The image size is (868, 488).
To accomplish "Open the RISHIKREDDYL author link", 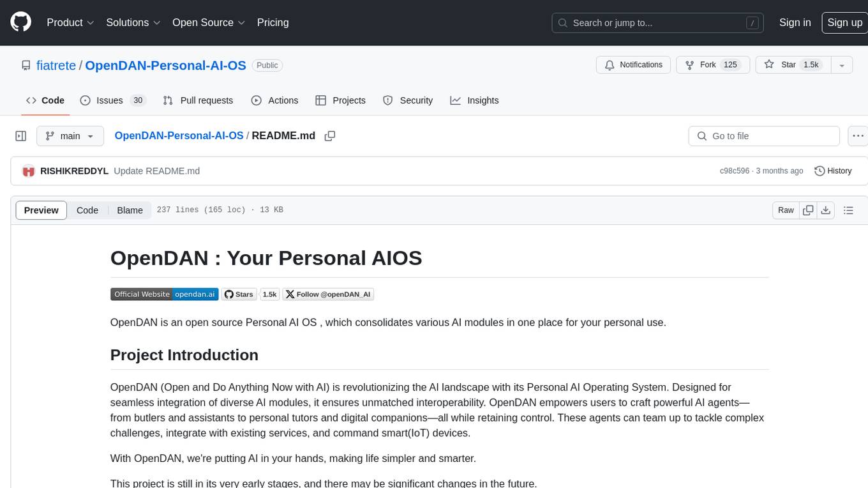I will (x=74, y=171).
